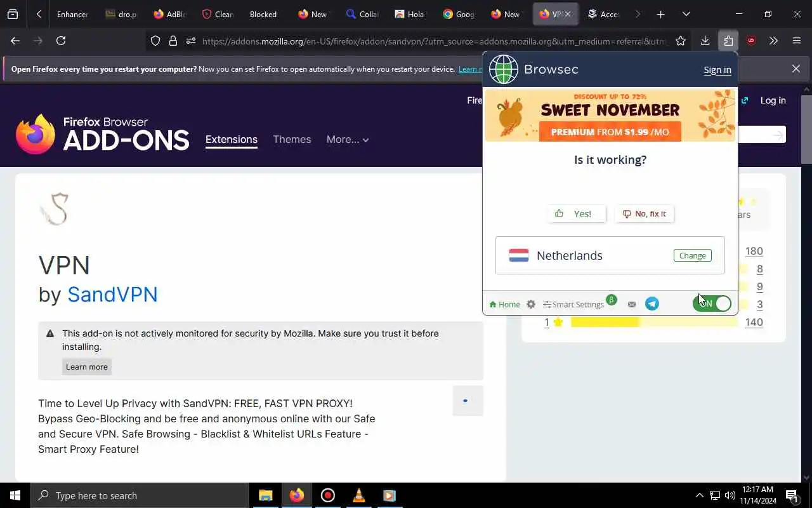The height and width of the screenshot is (508, 812).
Task: Open the Windows Start menu
Action: [x=15, y=495]
